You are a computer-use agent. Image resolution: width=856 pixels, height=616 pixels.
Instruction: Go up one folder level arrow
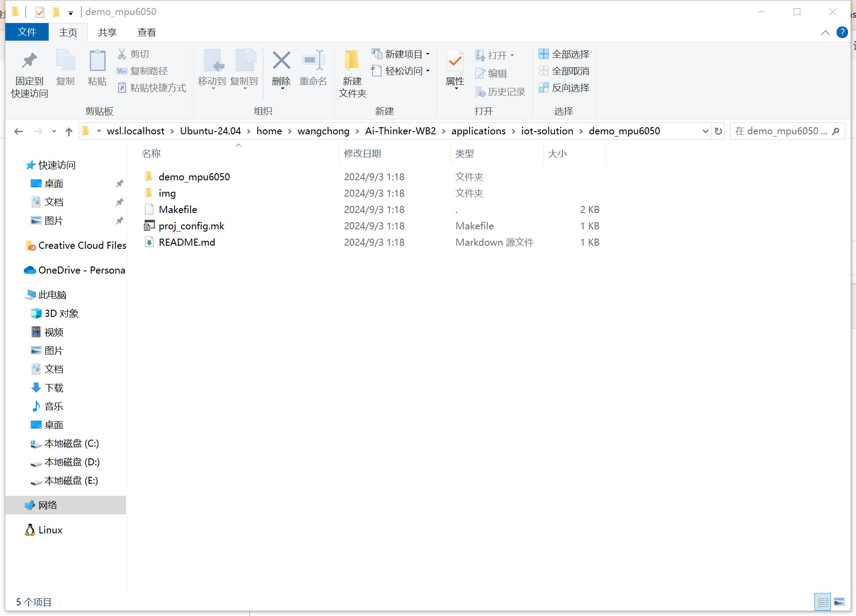(x=69, y=131)
